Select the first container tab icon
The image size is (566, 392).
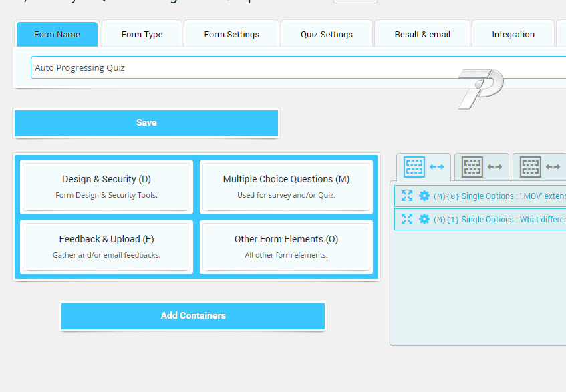click(x=424, y=167)
